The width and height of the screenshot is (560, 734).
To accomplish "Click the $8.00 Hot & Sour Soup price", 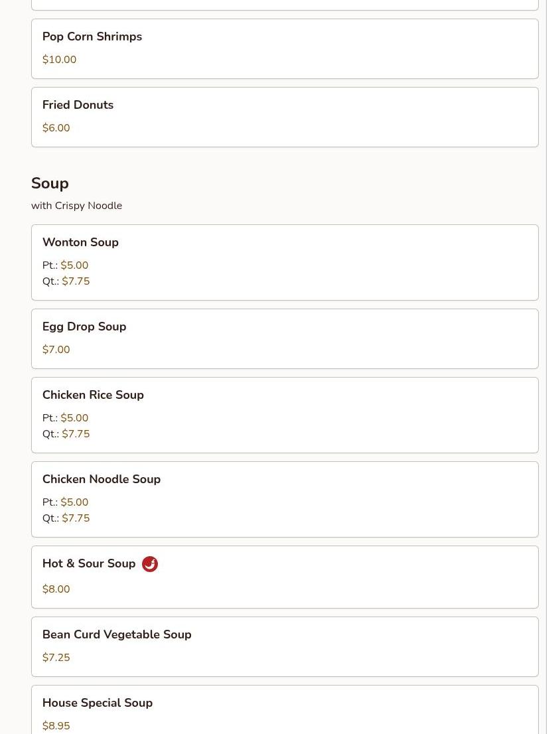I will click(x=56, y=589).
